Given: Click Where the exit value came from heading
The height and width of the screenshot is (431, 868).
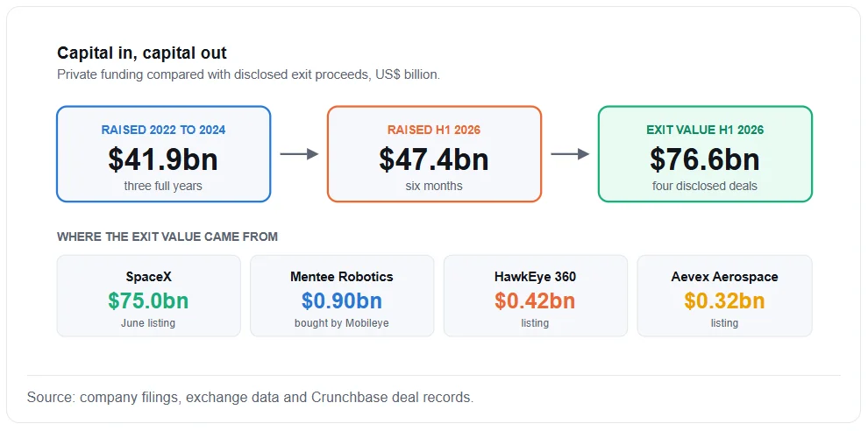Looking at the screenshot, I should point(167,237).
